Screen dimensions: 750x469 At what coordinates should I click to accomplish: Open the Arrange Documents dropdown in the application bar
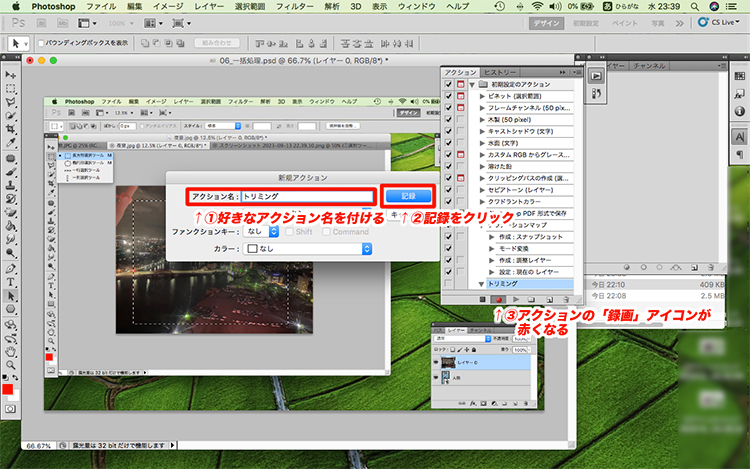(154, 23)
